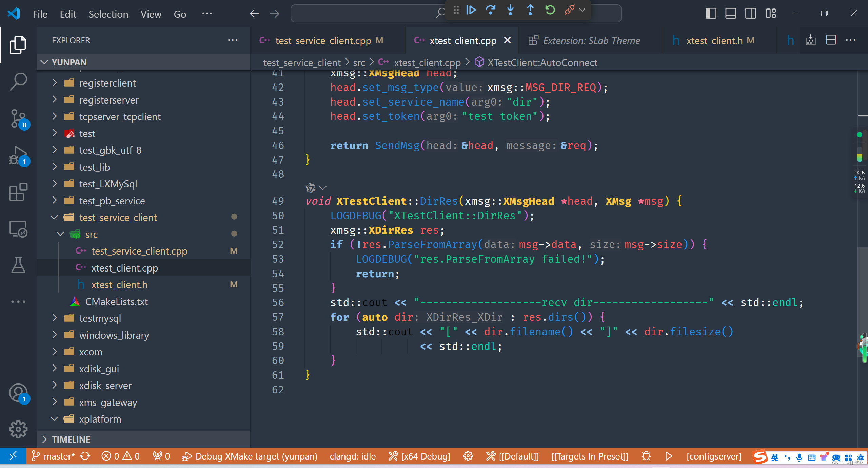
Task: Toggle primary side bar visibility
Action: click(x=711, y=14)
